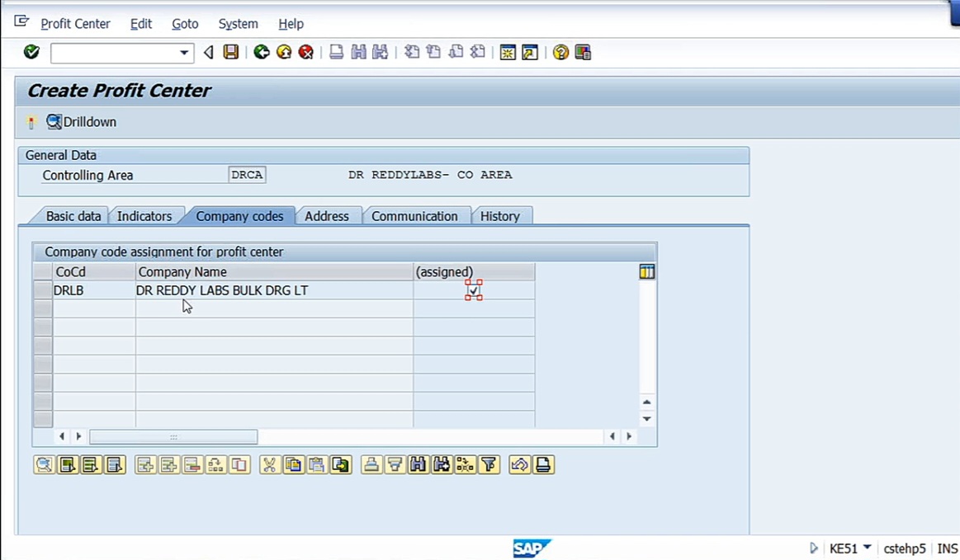Open the Help menu
This screenshot has width=960, height=560.
[291, 24]
